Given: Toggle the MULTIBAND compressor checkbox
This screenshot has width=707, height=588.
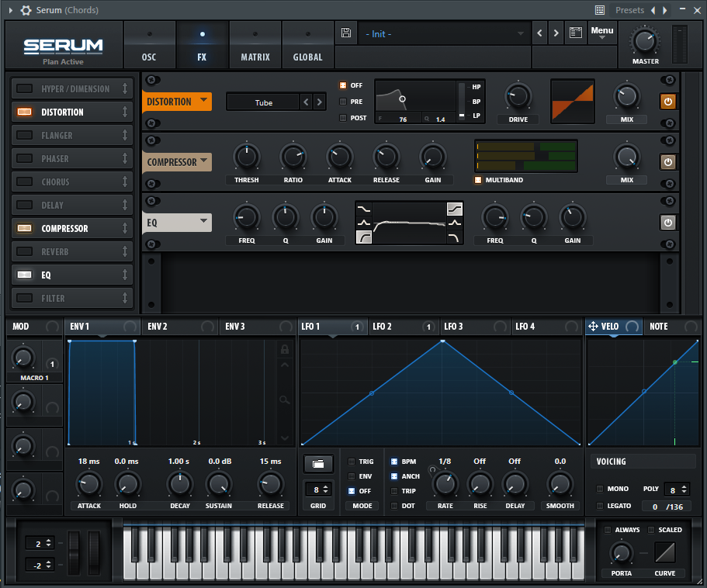Looking at the screenshot, I should click(x=478, y=180).
